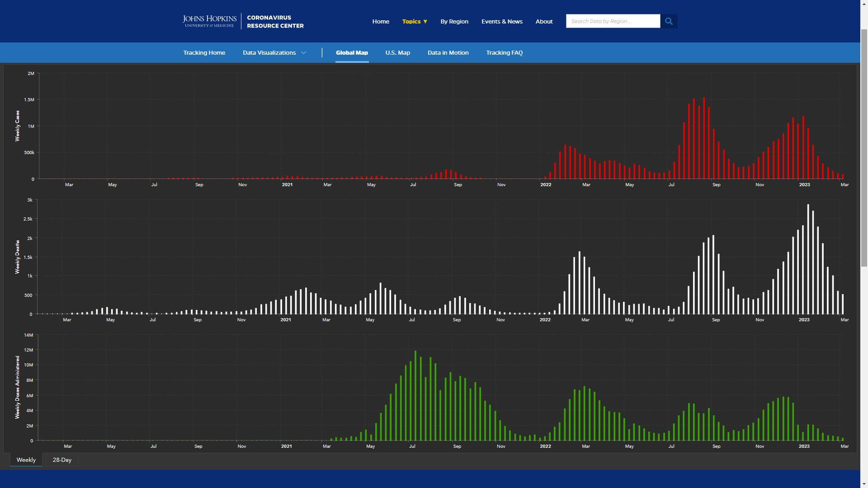Select the Global Map tab
Screen dimensions: 868x488
coord(352,53)
